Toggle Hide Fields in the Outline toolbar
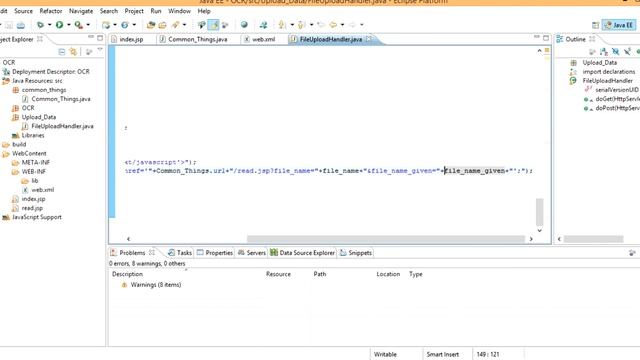 coord(616,51)
